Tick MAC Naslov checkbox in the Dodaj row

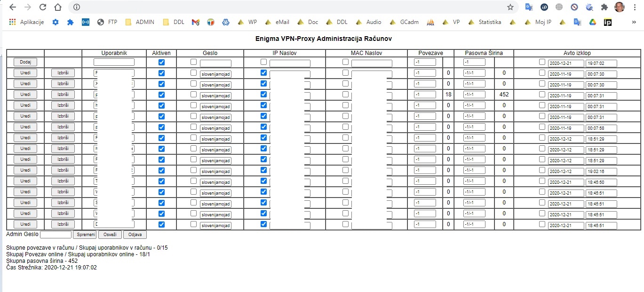(346, 62)
